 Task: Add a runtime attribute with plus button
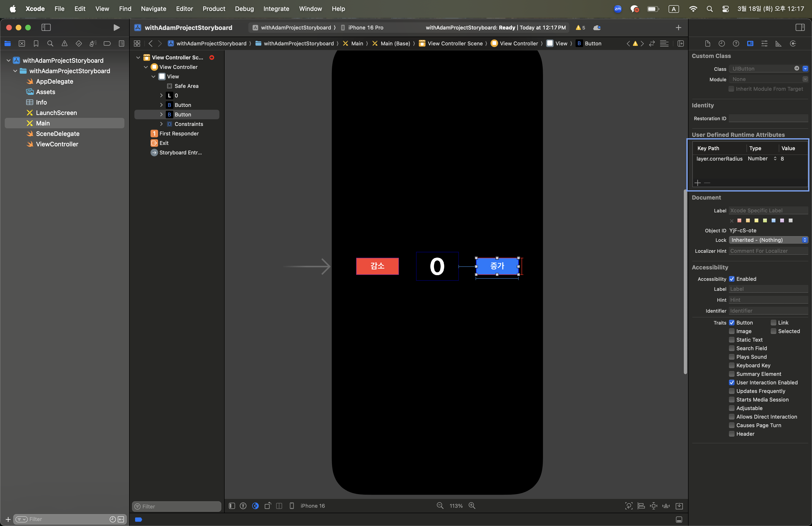(x=698, y=183)
